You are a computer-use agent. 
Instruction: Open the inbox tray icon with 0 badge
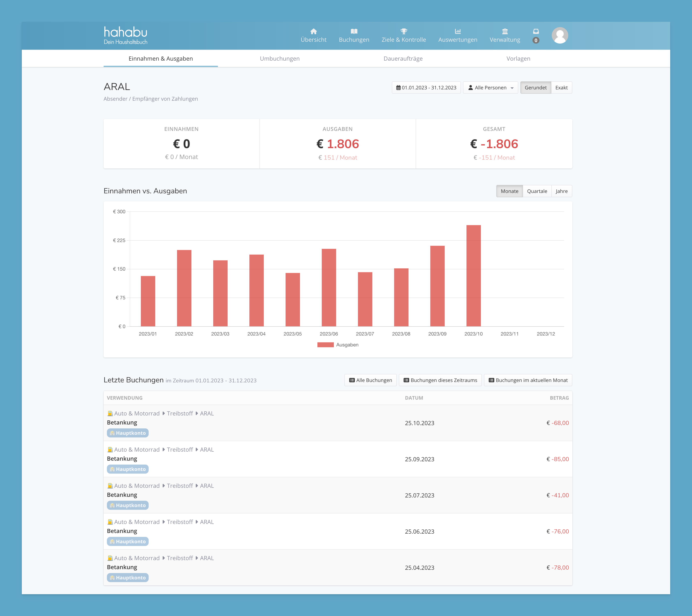(536, 31)
